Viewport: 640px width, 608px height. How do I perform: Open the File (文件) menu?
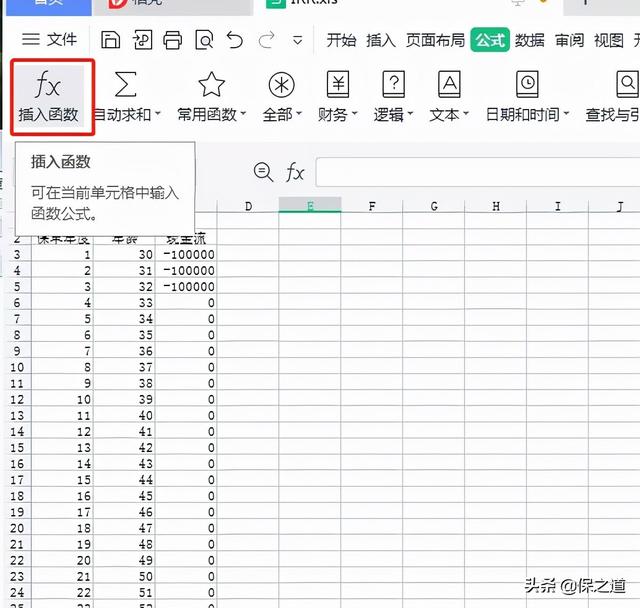50,40
